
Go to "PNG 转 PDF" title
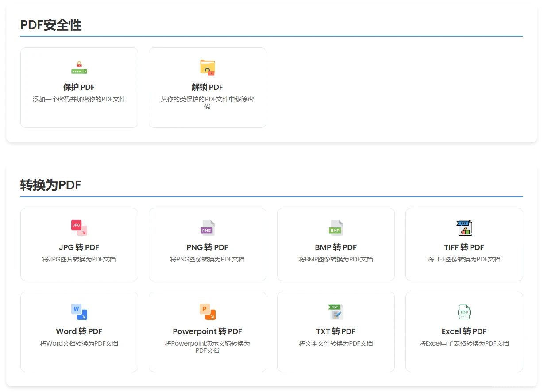click(x=207, y=247)
